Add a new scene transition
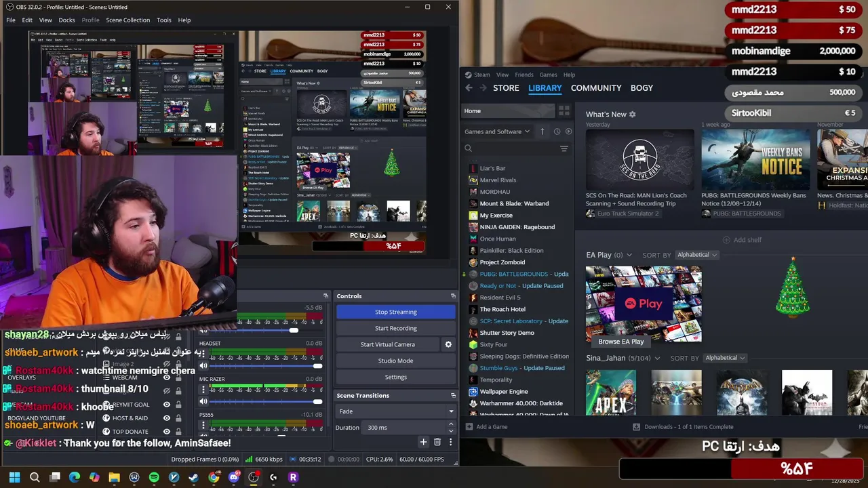Viewport: 868px width, 488px height. pos(423,442)
